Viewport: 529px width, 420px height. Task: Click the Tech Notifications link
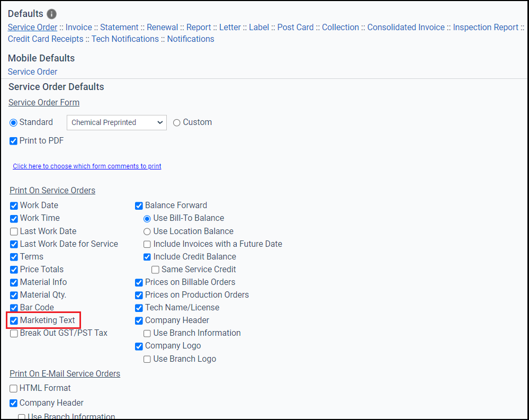[x=125, y=39]
